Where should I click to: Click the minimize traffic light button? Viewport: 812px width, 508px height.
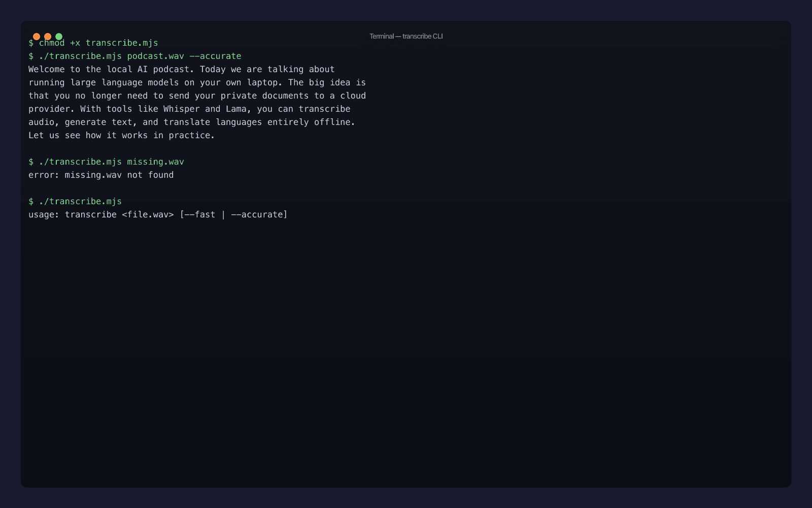click(48, 36)
